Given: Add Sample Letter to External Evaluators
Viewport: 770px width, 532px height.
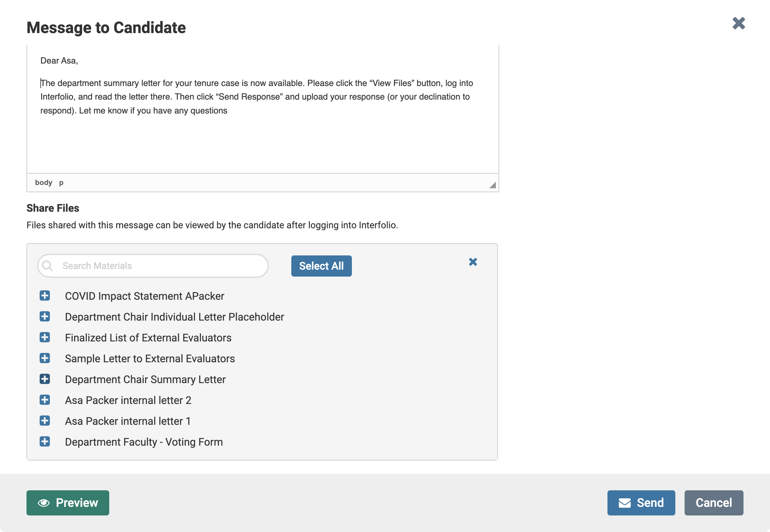Looking at the screenshot, I should click(45, 358).
